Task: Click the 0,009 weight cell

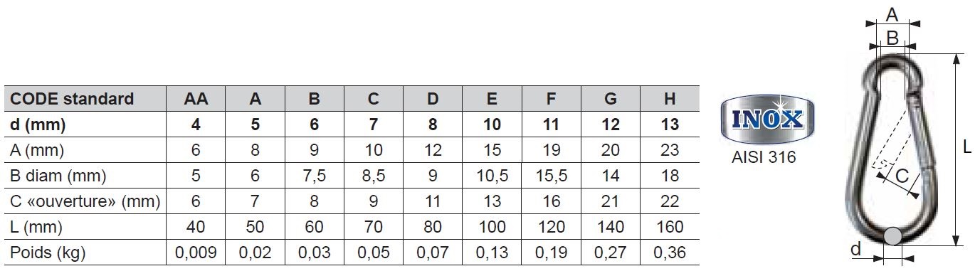Action: click(196, 253)
